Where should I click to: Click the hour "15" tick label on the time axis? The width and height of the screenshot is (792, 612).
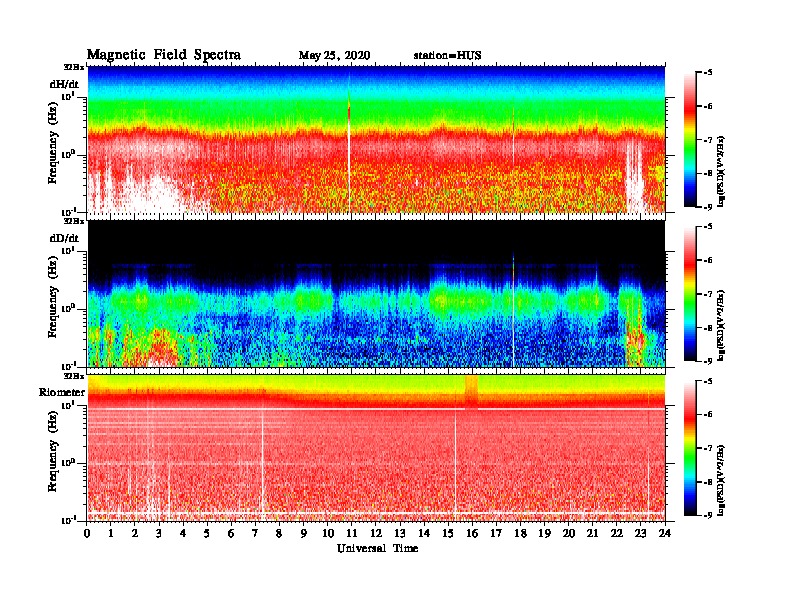448,533
